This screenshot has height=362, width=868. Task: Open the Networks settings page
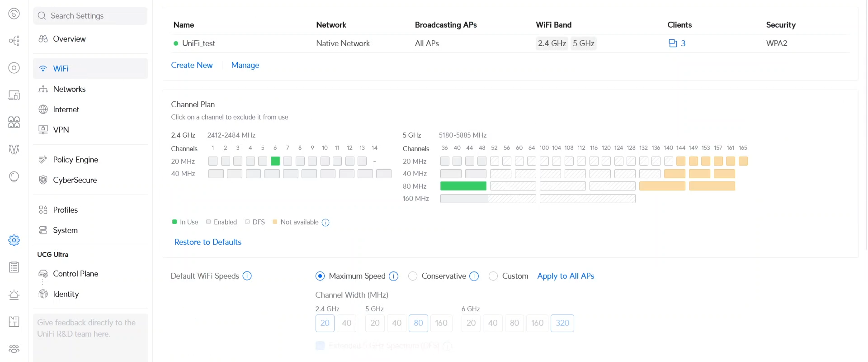point(69,89)
